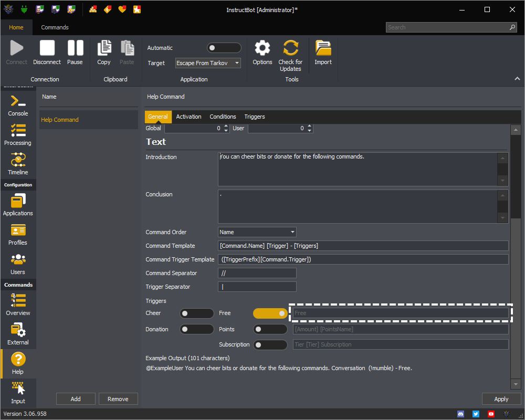Viewport: 525px width, 420px height.
Task: Collapse the ribbon with the chevron
Action: click(x=517, y=78)
